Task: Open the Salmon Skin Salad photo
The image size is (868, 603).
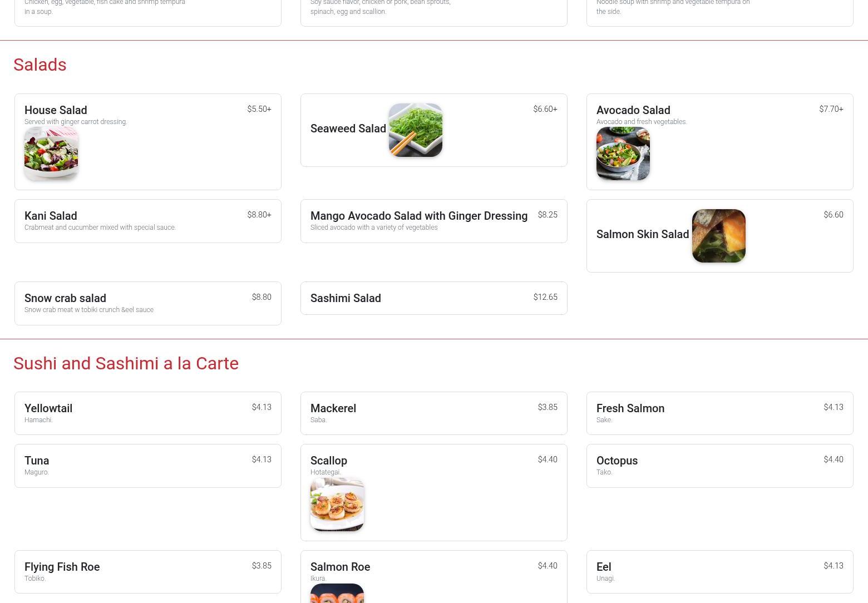Action: 719,236
